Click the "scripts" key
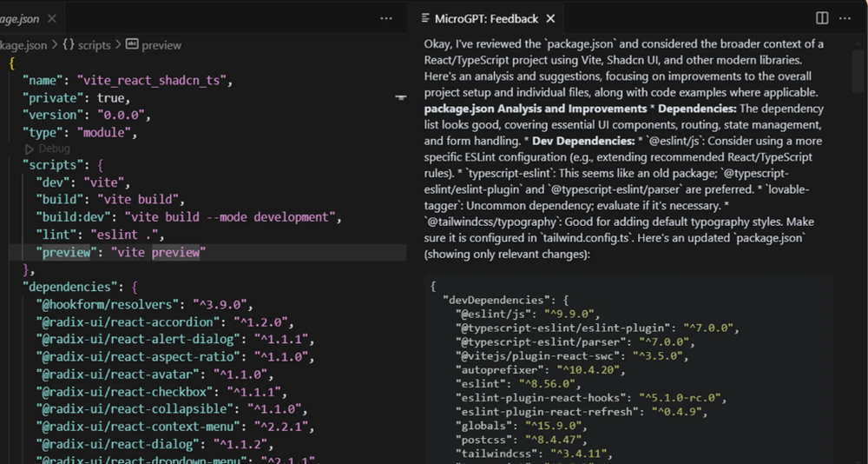868x464 pixels. [53, 165]
